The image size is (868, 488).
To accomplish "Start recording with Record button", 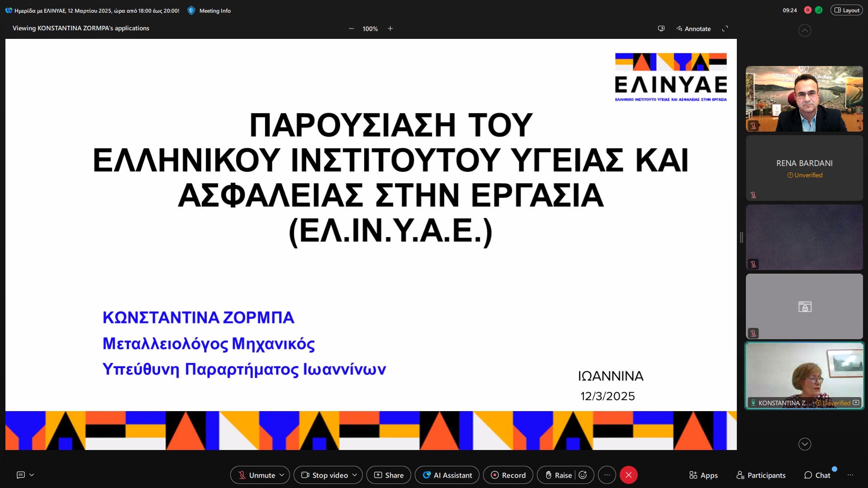I will [508, 475].
